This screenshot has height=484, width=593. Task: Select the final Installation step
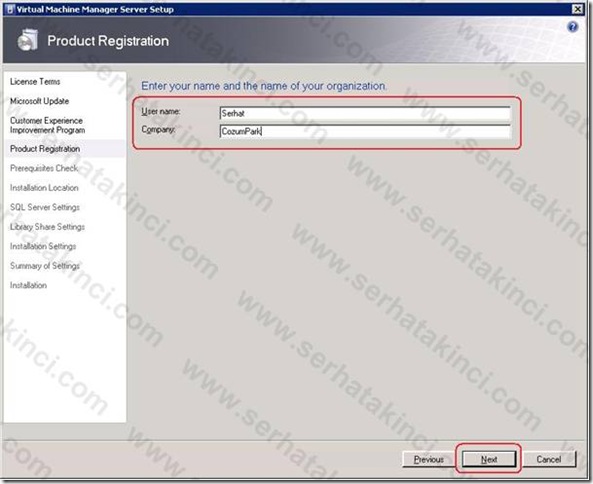28,285
